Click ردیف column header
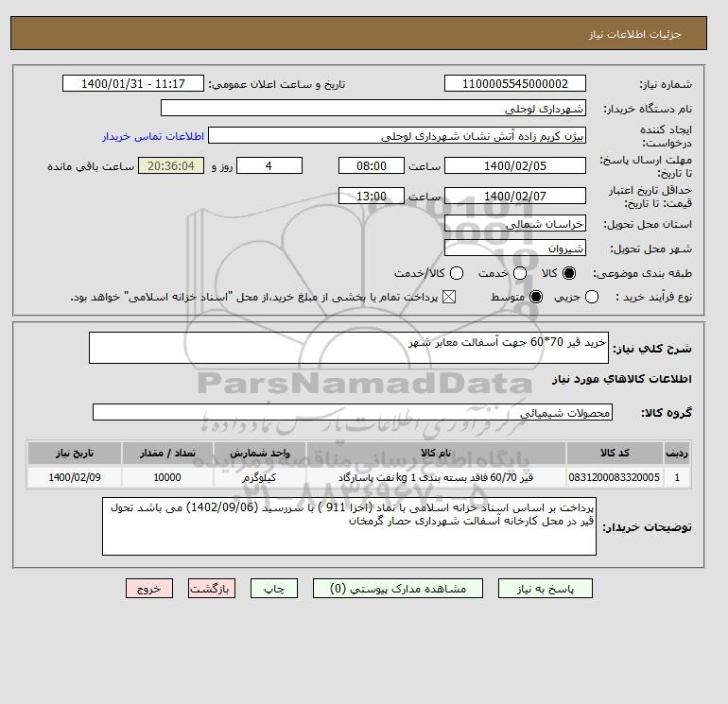 tap(677, 453)
